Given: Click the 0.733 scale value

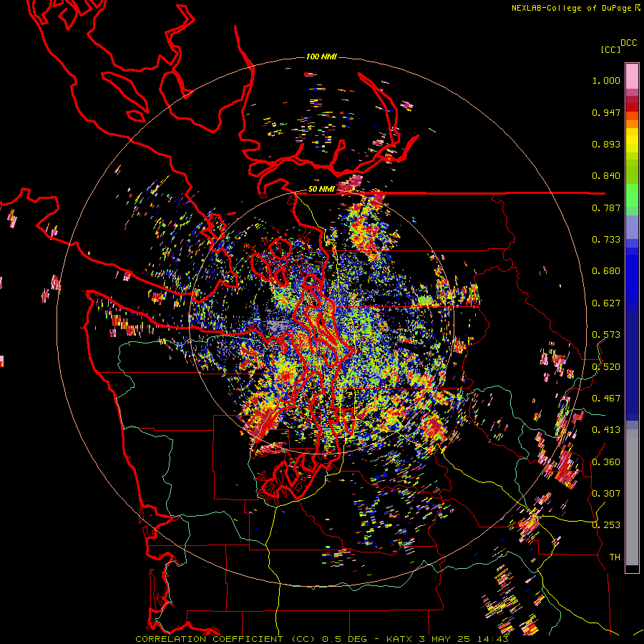Looking at the screenshot, I should point(606,240).
